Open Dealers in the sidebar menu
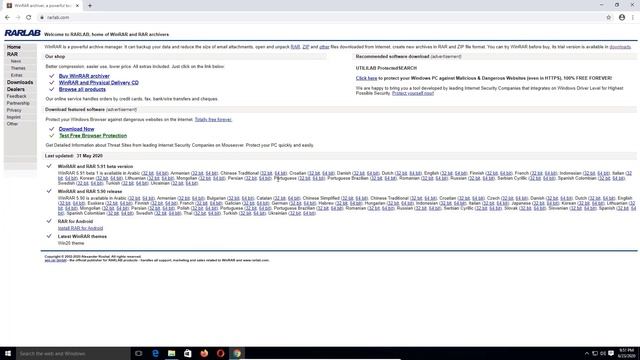The image size is (640, 360). tap(16, 89)
